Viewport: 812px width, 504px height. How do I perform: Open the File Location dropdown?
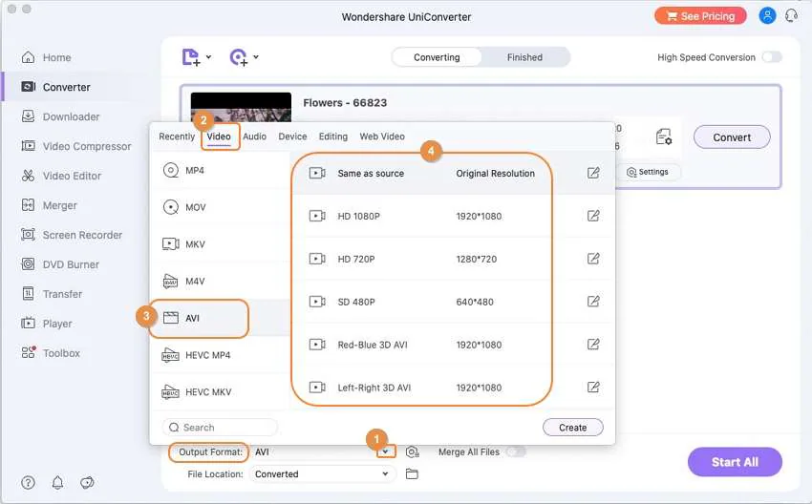[x=323, y=474]
